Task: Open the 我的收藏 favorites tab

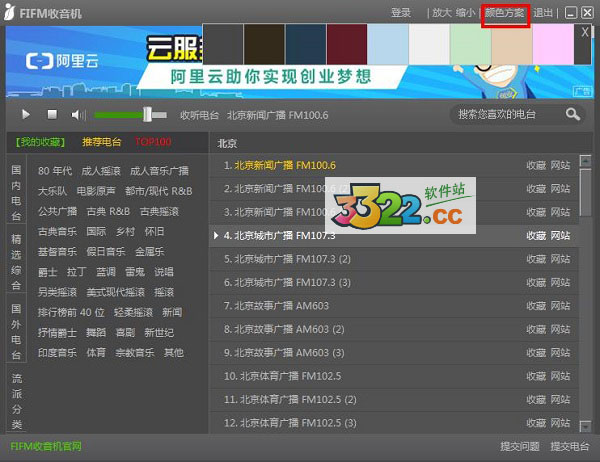Action: [x=40, y=143]
